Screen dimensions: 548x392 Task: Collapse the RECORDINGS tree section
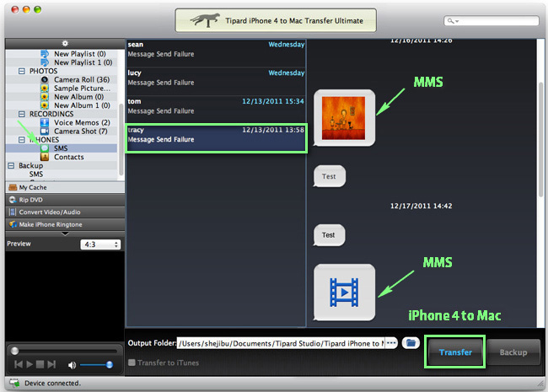pos(22,114)
